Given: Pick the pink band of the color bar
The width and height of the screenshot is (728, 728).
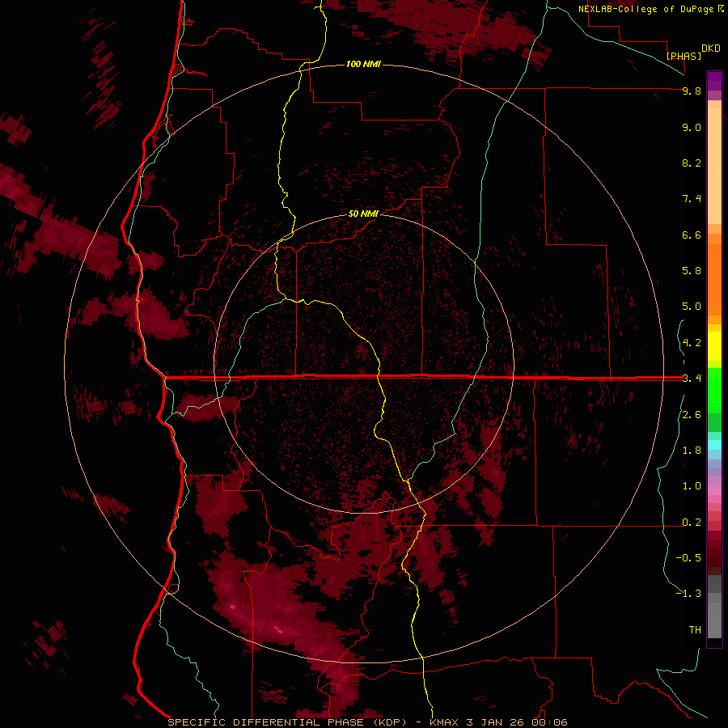Looking at the screenshot, I should point(714,490).
